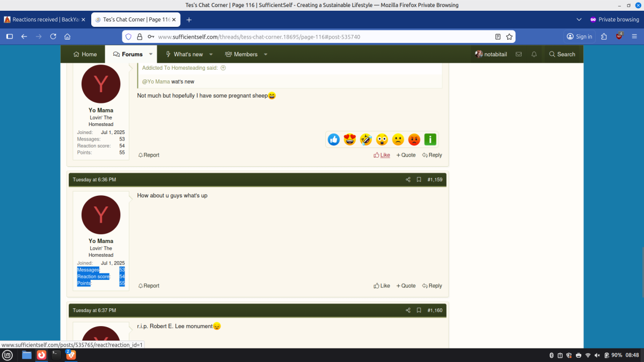The height and width of the screenshot is (362, 644).
Task: Expand the What's new dropdown arrow
Action: coord(211,54)
